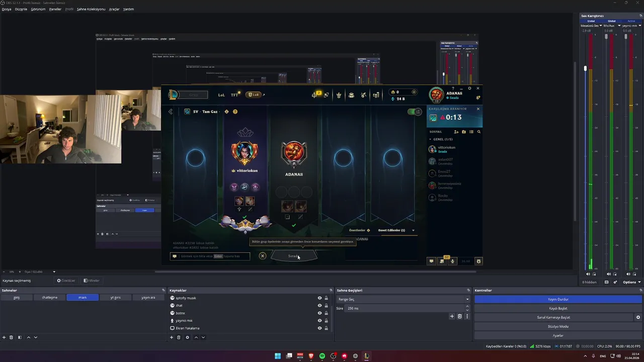The width and height of the screenshot is (644, 362).
Task: Open advanced audio properties gear in mixer footer
Action: pos(615,282)
